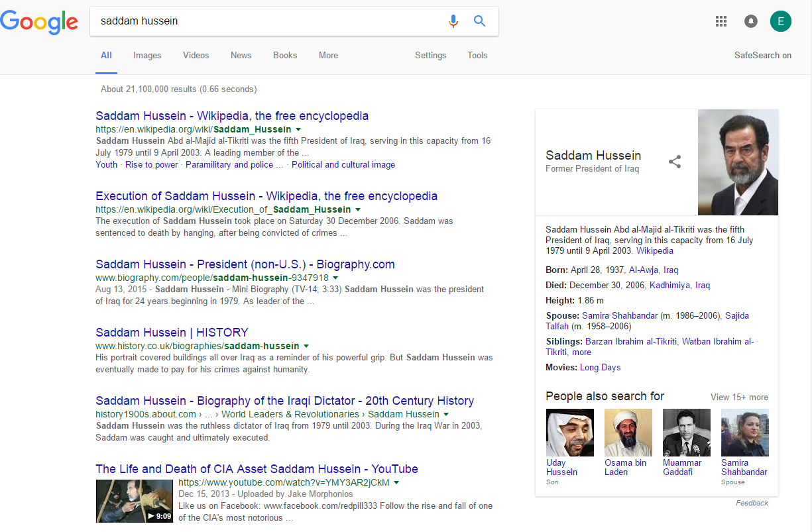Click People also search for heading

[605, 396]
